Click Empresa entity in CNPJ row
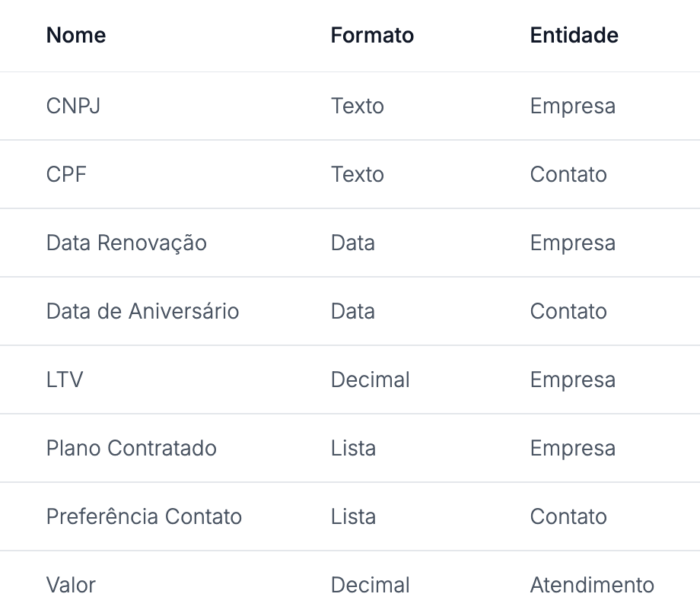Viewport: 700px width, 616px height. tap(572, 106)
